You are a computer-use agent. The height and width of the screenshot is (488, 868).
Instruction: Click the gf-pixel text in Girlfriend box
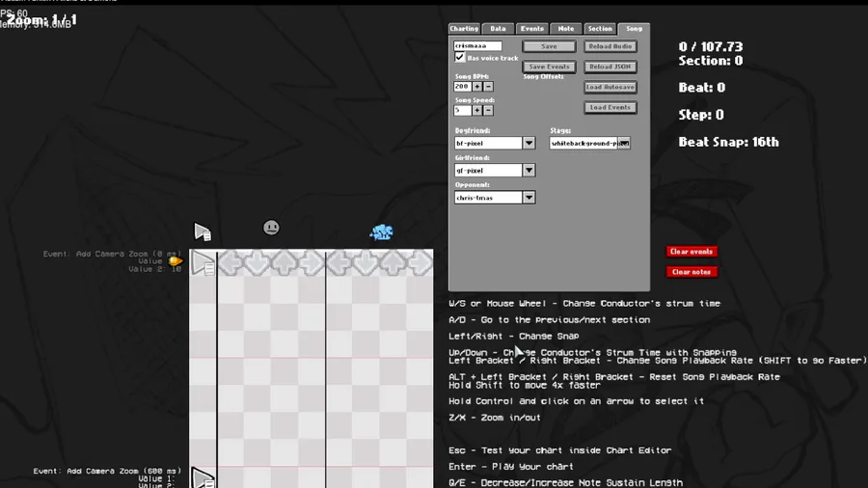coord(470,171)
